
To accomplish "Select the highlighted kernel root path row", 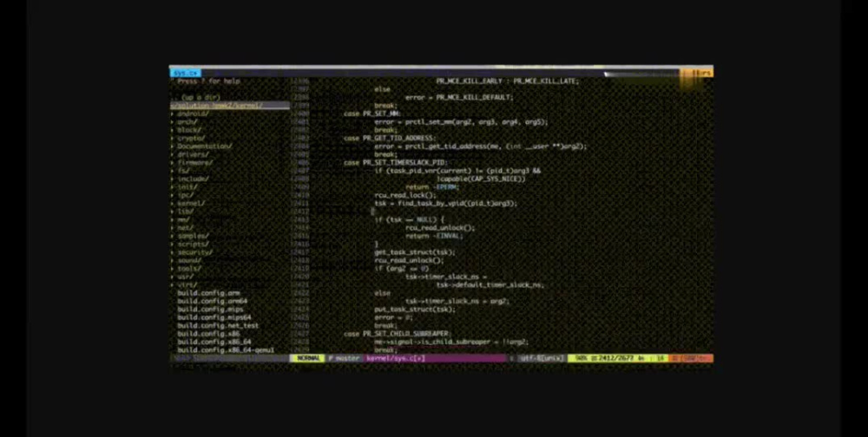I will pos(229,106).
